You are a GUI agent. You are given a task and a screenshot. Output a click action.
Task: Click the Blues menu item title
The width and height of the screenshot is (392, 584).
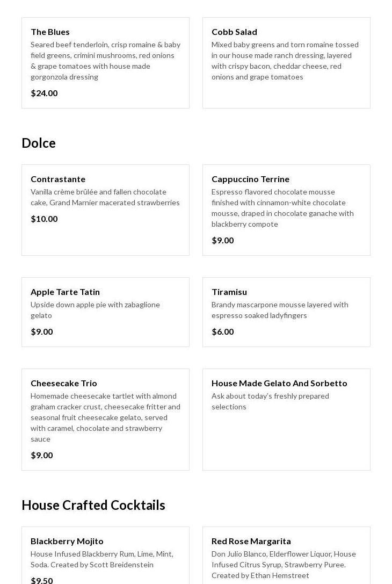(x=50, y=32)
